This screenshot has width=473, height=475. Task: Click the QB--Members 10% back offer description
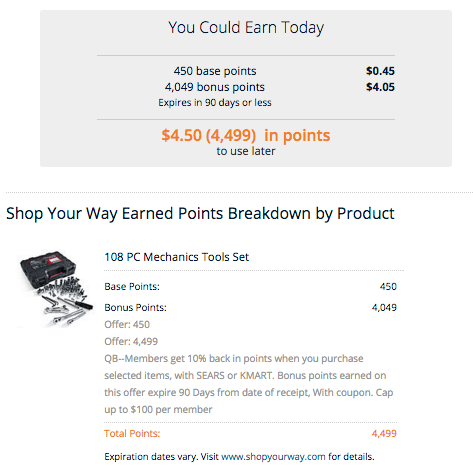point(249,384)
